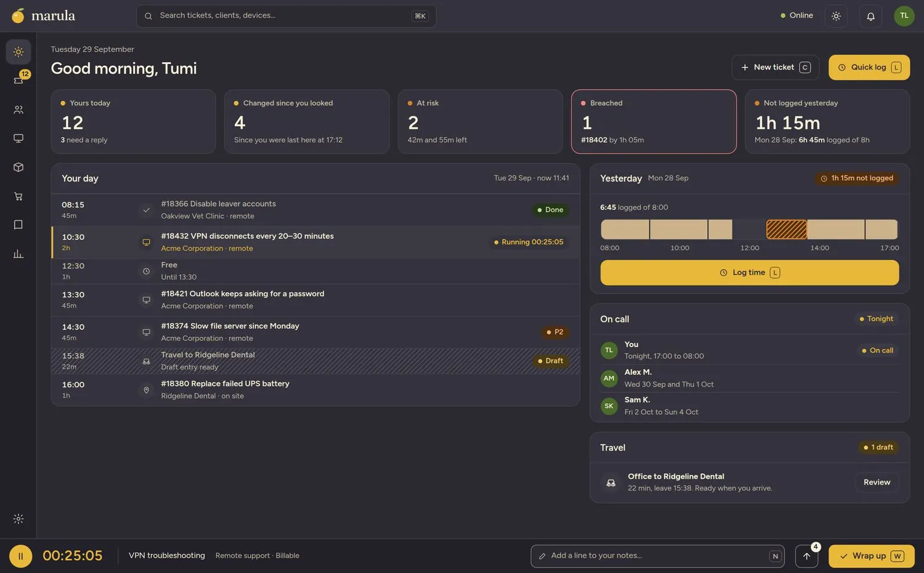The image size is (924, 573).
Task: Select Alex M. in On call list
Action: click(749, 379)
